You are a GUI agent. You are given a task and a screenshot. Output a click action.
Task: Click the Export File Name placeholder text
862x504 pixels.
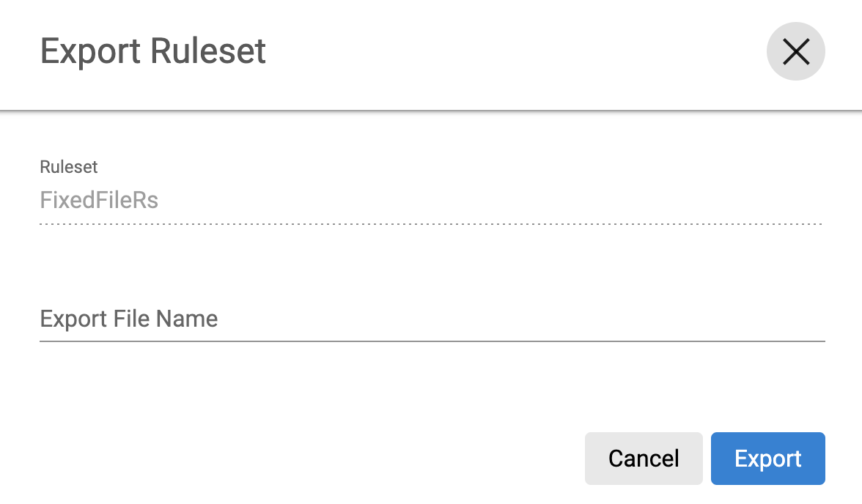(129, 319)
